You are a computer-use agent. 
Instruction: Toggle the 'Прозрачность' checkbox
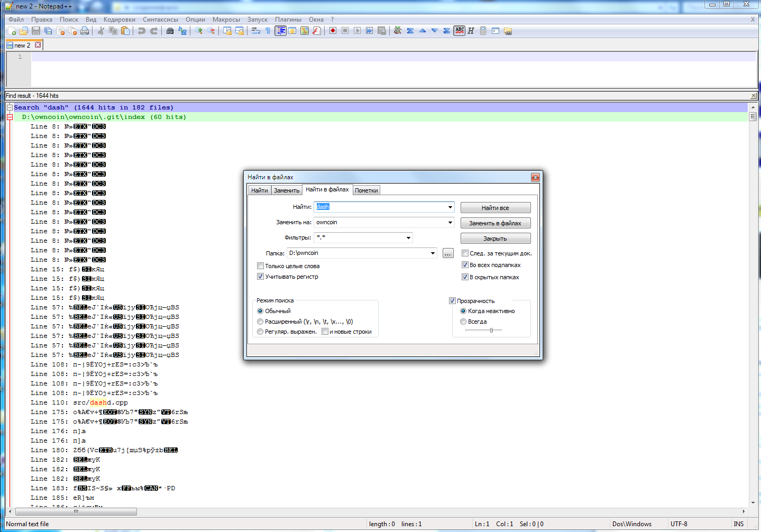click(452, 301)
